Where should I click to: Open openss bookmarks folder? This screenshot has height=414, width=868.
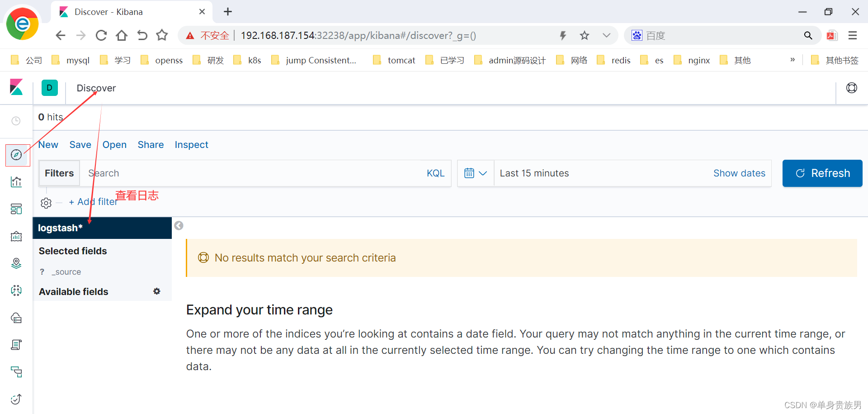pyautogui.click(x=162, y=60)
